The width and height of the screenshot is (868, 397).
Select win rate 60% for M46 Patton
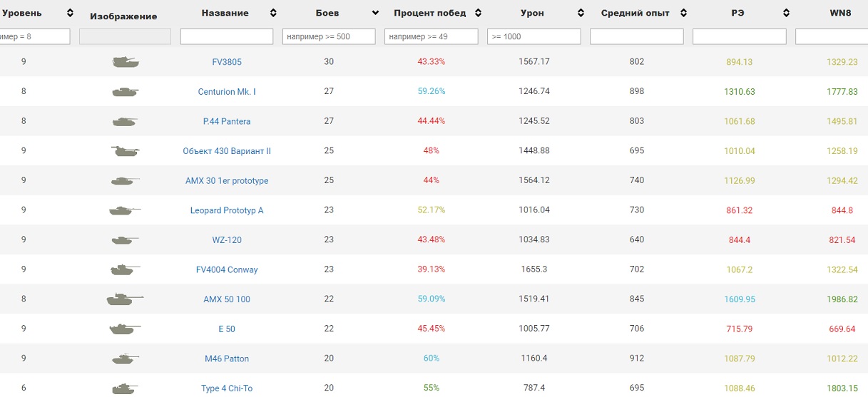[x=432, y=359]
